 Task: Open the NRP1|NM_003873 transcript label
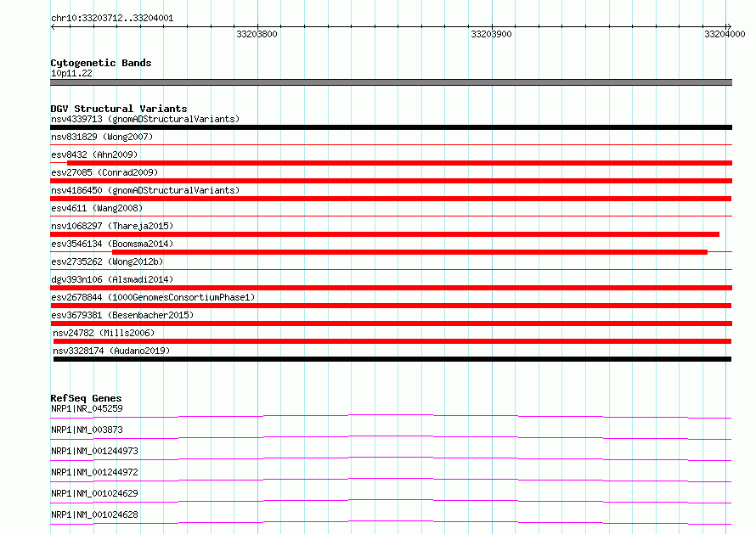(x=87, y=430)
